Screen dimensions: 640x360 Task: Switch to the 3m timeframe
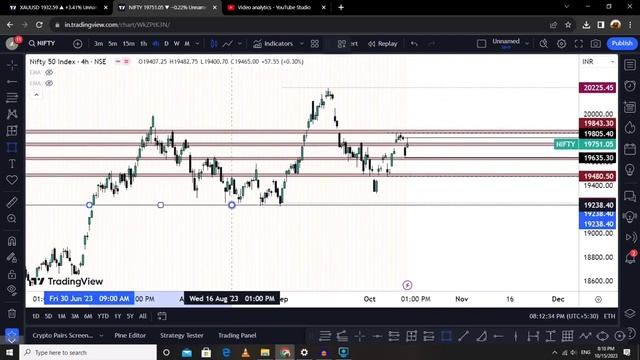(98, 44)
